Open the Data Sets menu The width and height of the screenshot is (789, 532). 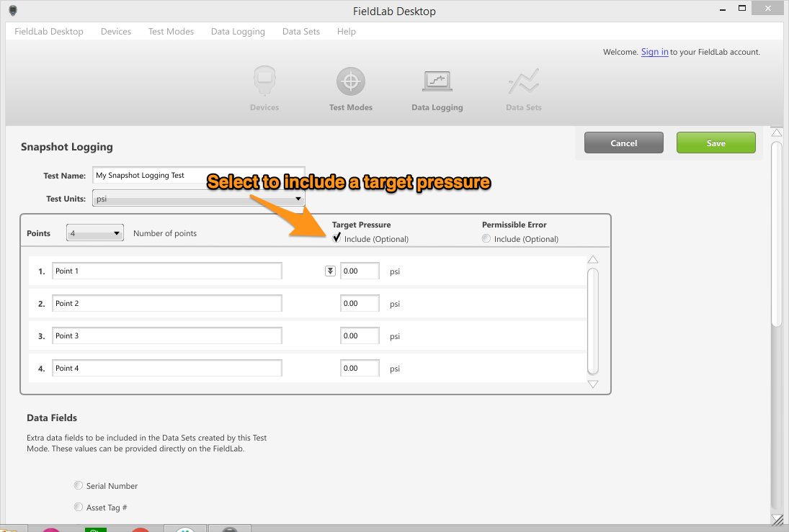pyautogui.click(x=301, y=31)
